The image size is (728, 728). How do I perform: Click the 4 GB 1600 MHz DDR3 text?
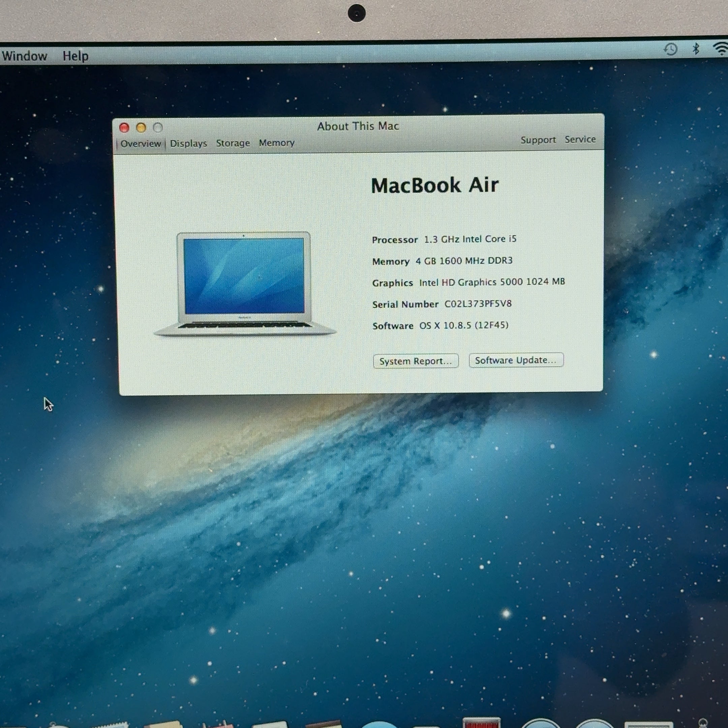464,261
